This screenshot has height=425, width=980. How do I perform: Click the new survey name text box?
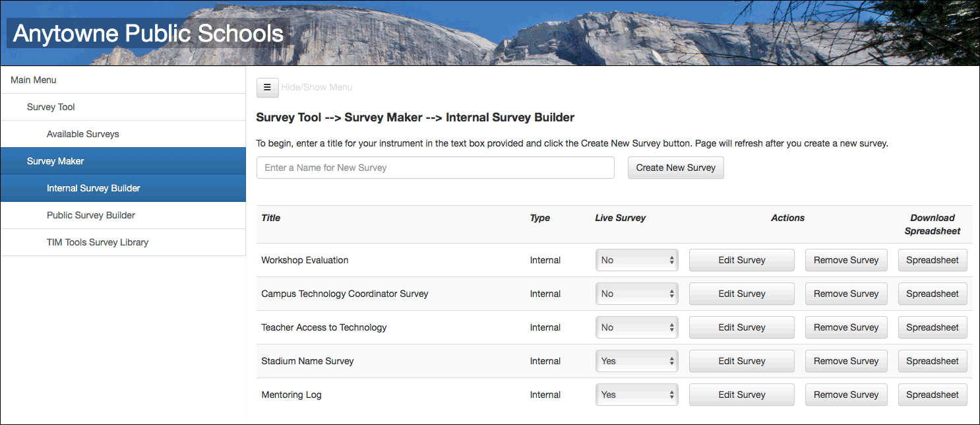click(x=435, y=168)
